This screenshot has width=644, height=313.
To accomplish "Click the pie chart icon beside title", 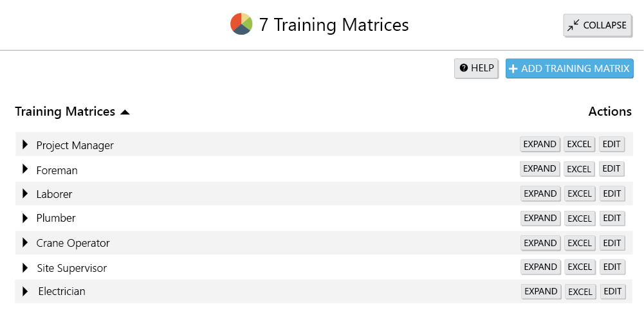I will [241, 24].
